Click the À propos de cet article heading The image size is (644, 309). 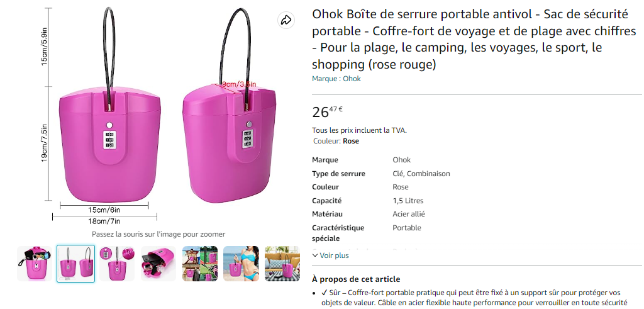pos(356,279)
